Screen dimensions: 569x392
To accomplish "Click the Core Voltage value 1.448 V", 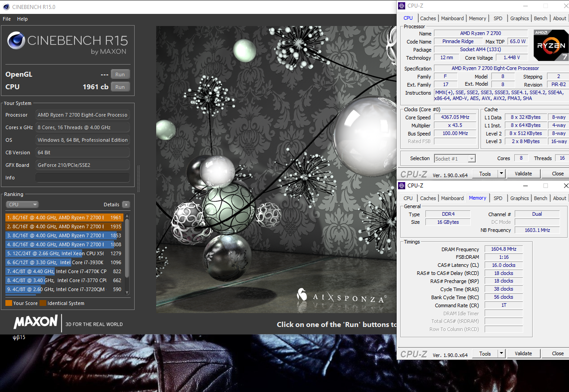I will click(512, 58).
